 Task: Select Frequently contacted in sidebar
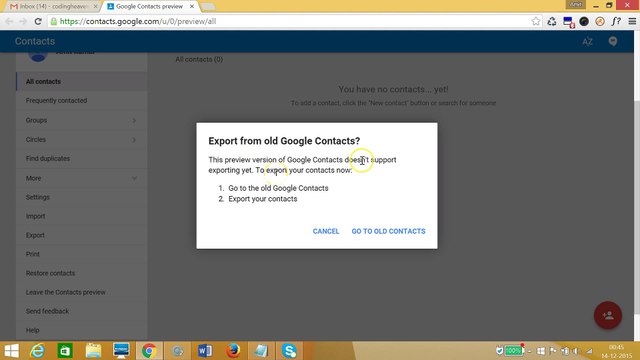(82, 100)
